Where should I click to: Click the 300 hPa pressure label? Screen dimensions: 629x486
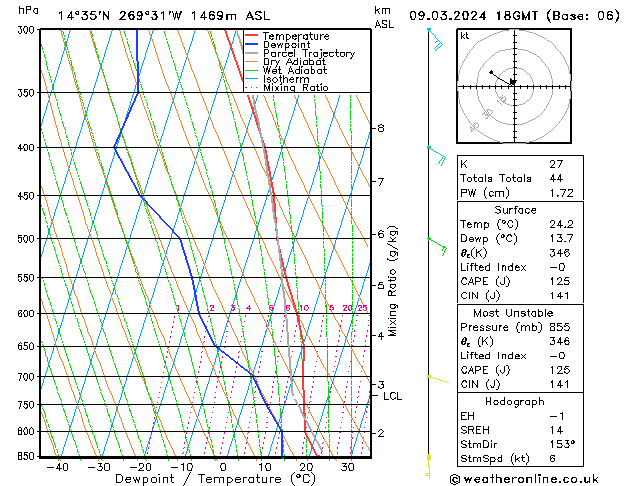click(x=27, y=30)
